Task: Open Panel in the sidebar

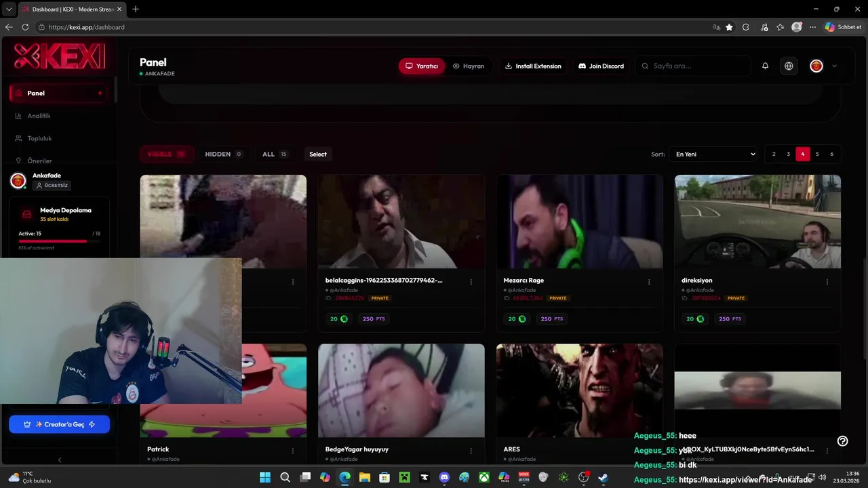Action: pyautogui.click(x=58, y=93)
